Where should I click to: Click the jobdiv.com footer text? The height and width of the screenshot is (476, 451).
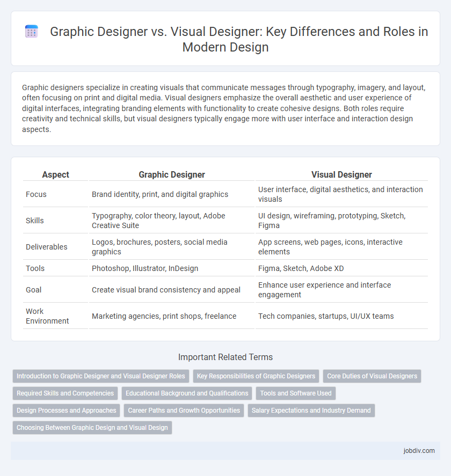point(419,450)
